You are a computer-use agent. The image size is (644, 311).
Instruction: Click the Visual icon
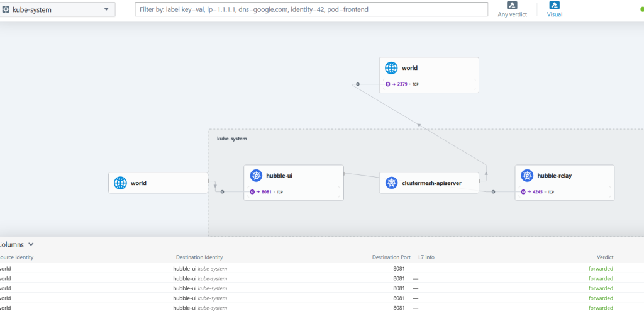[555, 5]
